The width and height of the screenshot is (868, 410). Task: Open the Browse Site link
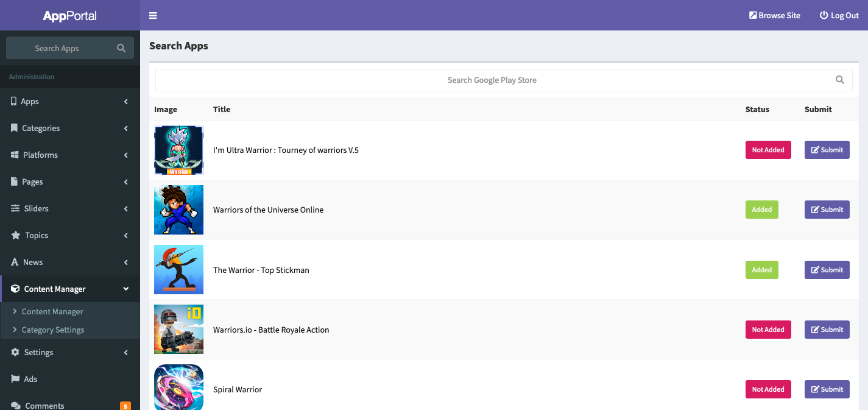coord(775,15)
